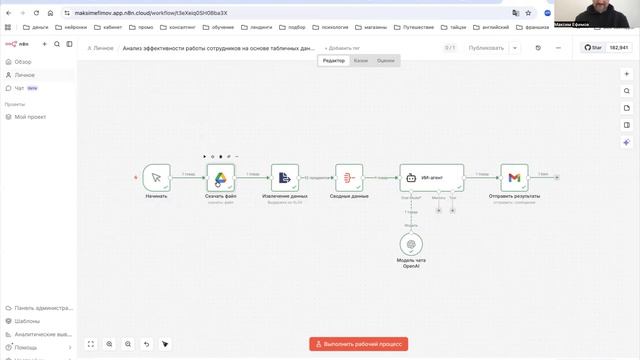Screen dimensions: 640x360
Task: Open the психология bookmarks folder
Action: pos(330,27)
